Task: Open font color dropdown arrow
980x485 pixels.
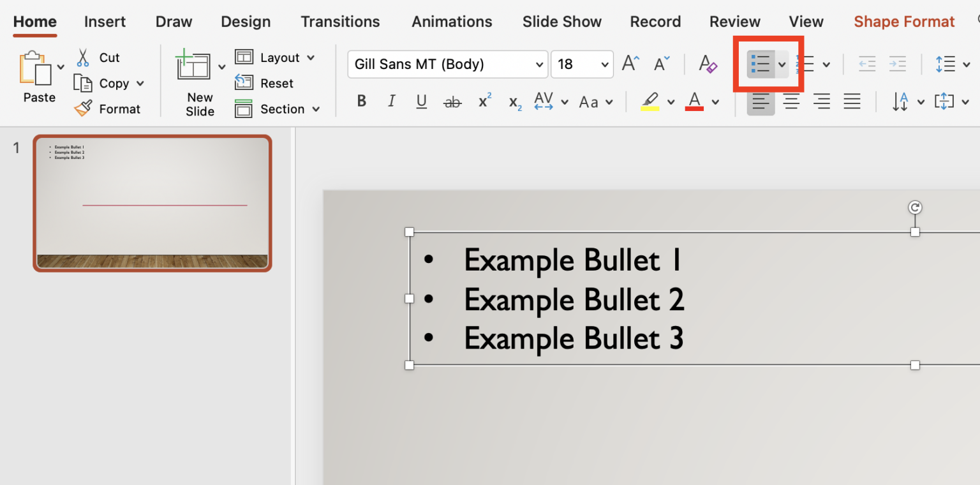Action: pos(715,102)
